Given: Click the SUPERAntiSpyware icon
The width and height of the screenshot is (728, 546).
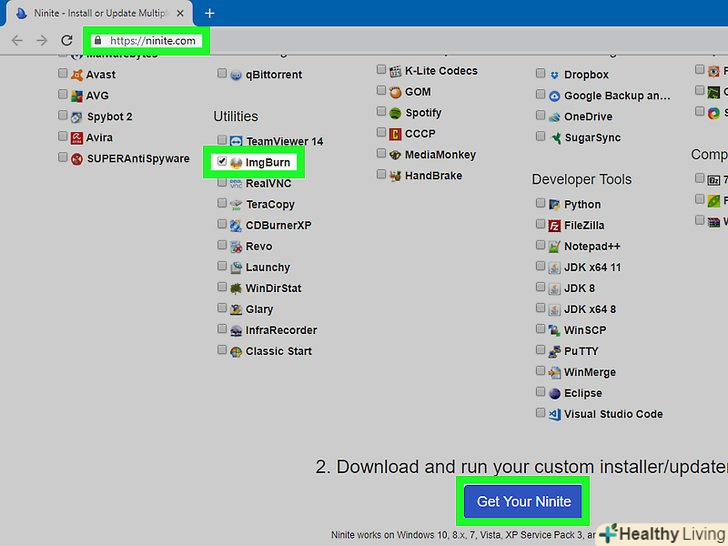Looking at the screenshot, I should [x=77, y=159].
